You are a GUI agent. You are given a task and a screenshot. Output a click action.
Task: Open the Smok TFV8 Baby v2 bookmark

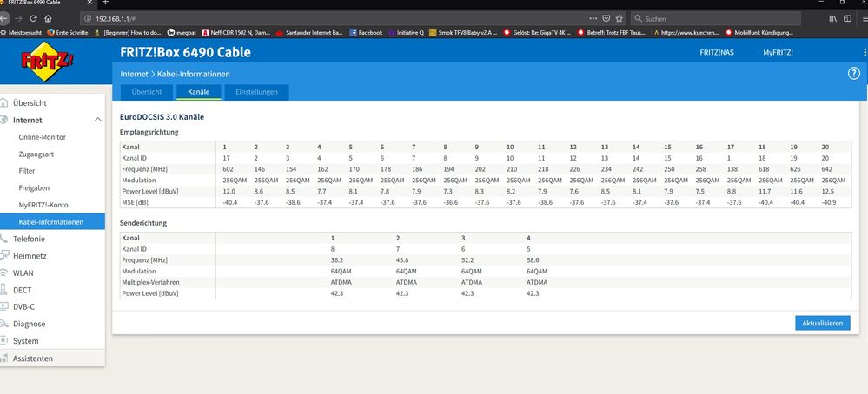pyautogui.click(x=463, y=33)
